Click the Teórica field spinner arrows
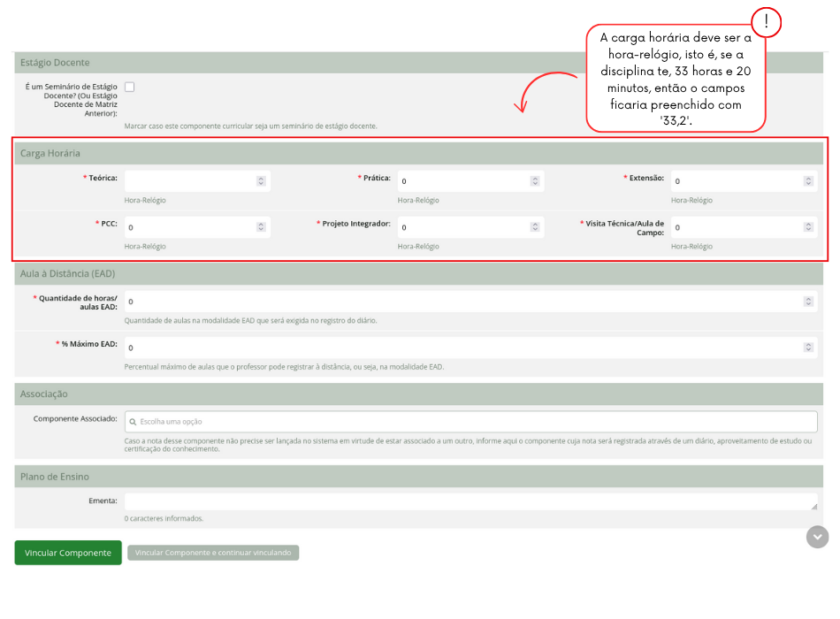 pyautogui.click(x=261, y=181)
